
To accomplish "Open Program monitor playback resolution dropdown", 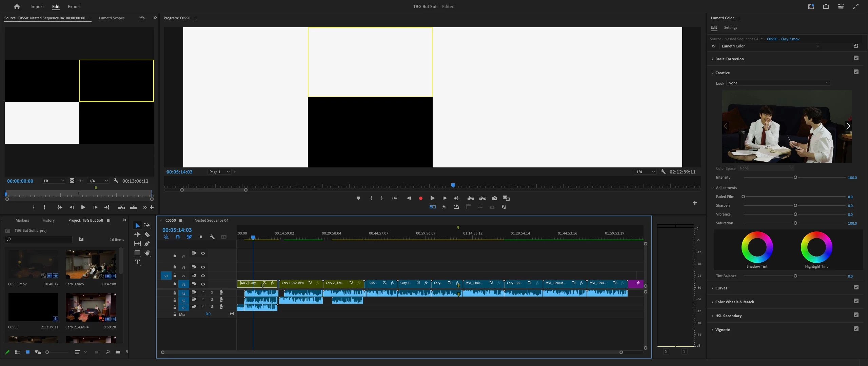I will [x=645, y=172].
